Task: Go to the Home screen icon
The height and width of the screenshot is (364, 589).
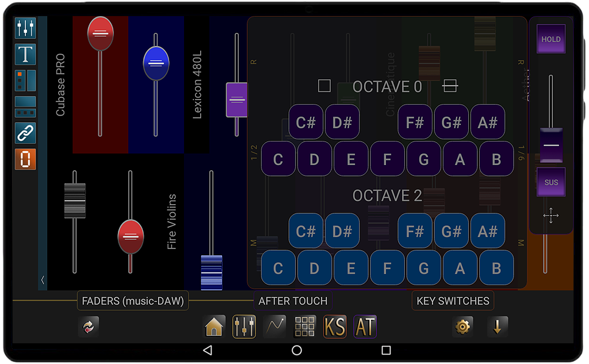Action: 214,327
